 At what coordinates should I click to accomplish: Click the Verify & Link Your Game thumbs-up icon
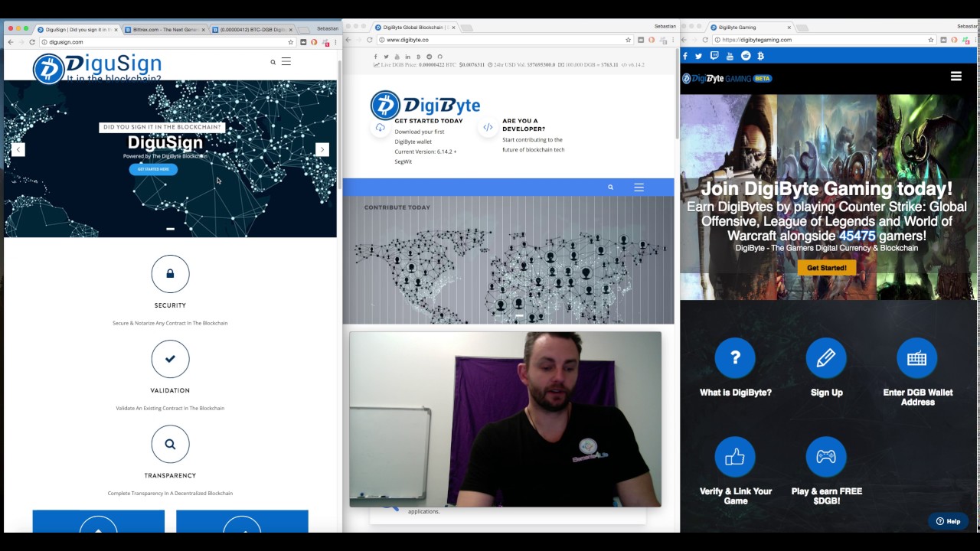735,457
